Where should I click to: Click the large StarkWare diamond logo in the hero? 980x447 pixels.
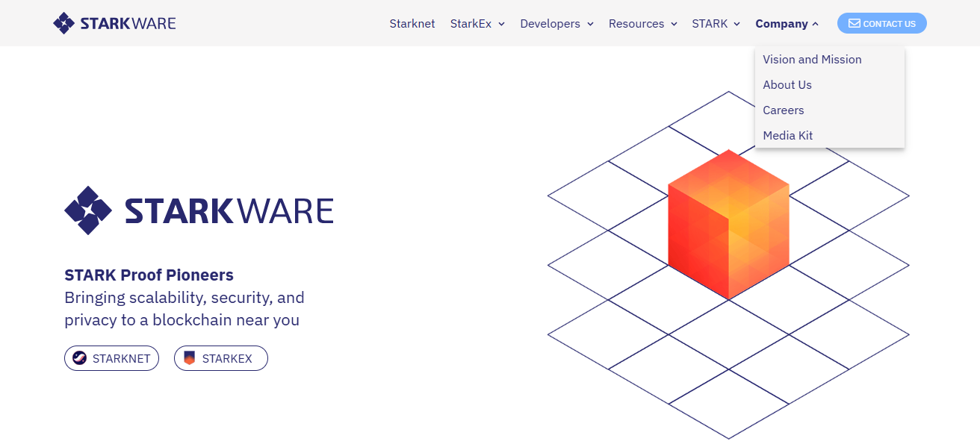pyautogui.click(x=88, y=210)
